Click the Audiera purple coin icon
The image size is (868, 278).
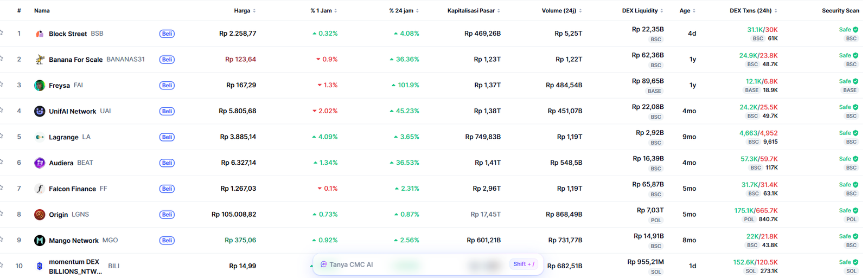point(40,163)
